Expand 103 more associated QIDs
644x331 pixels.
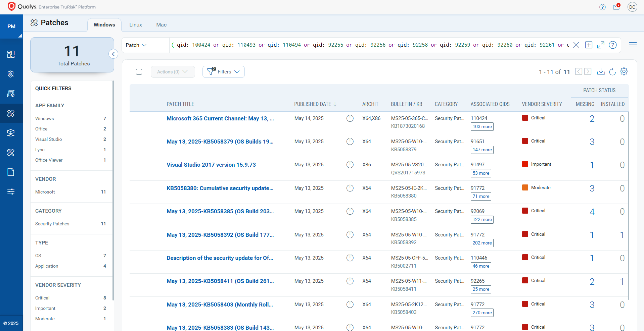tap(482, 127)
